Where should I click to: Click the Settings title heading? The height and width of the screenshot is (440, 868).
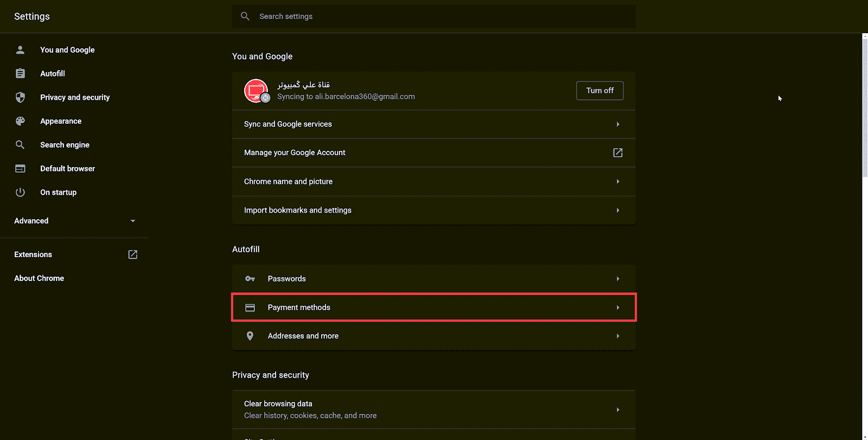click(32, 16)
